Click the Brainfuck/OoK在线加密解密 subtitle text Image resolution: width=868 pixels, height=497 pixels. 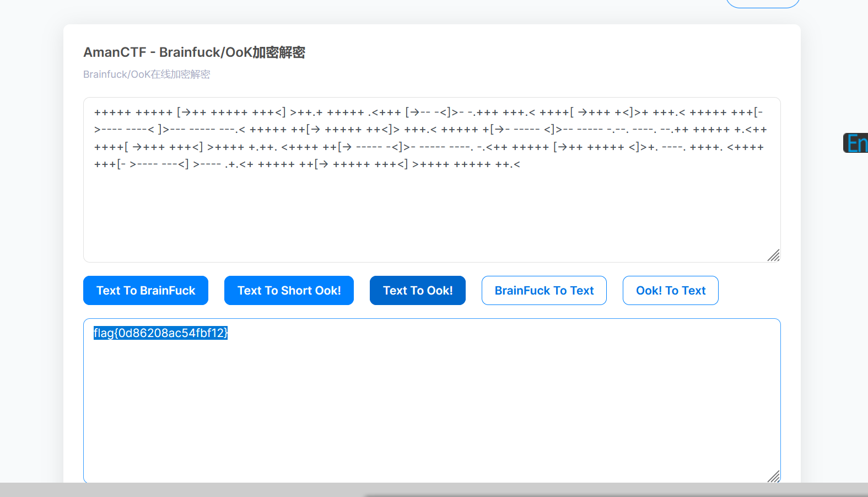(147, 74)
